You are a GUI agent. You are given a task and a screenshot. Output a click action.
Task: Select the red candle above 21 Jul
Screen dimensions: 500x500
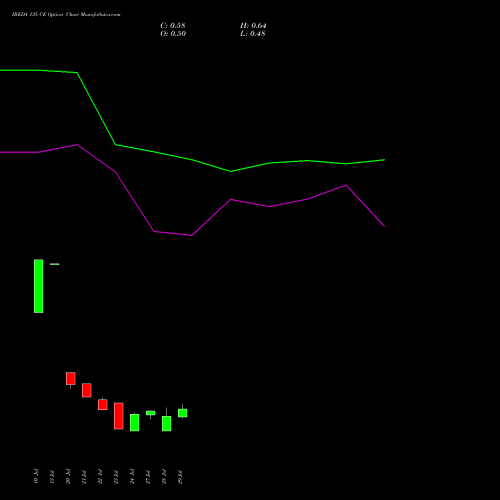pyautogui.click(x=87, y=390)
